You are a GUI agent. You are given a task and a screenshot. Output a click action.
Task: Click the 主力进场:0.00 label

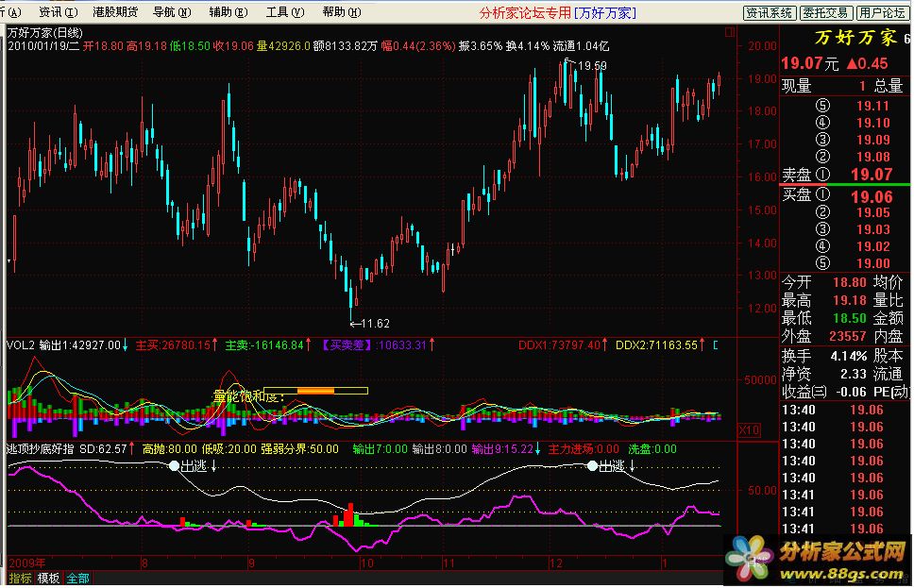coord(584,448)
